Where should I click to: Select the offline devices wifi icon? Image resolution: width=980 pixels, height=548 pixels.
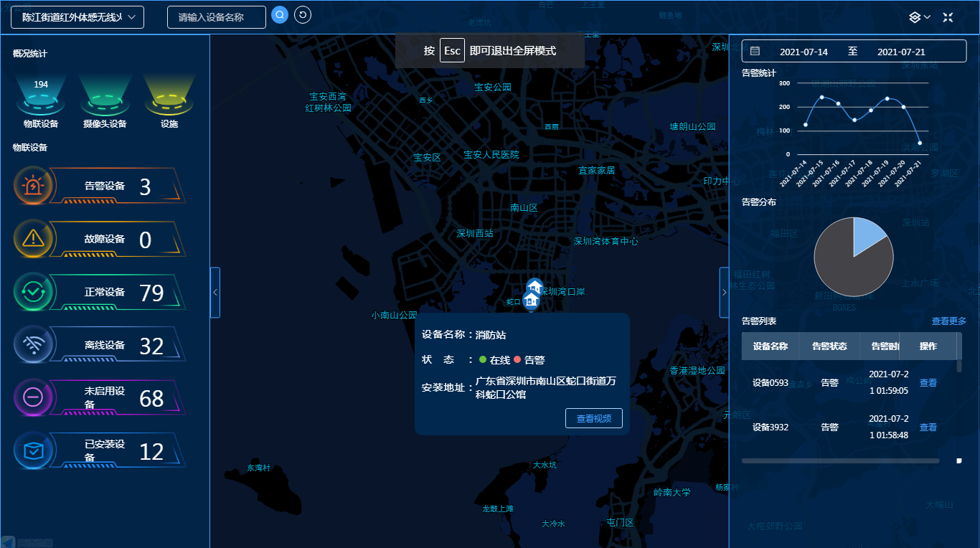(x=33, y=345)
